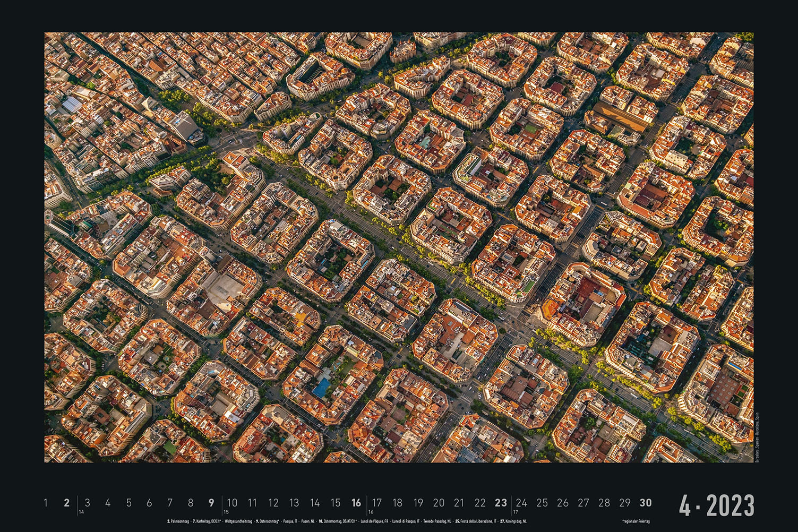
Task: Click the 'Weltgesundheitstag' note
Action: pos(238,521)
